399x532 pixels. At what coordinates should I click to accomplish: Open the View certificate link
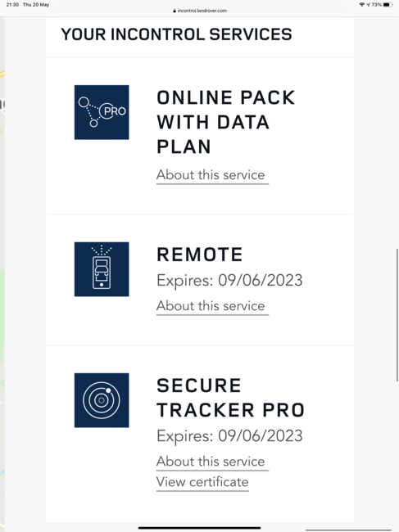coord(202,482)
